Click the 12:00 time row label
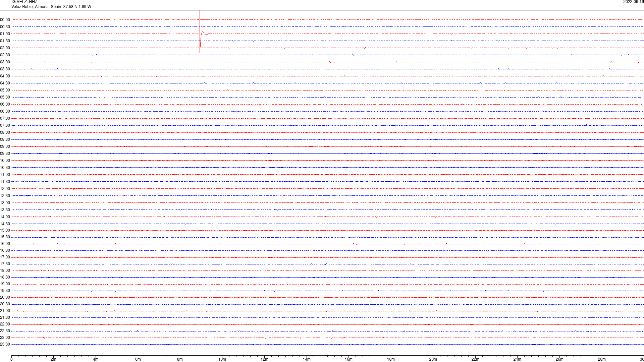 point(5,189)
